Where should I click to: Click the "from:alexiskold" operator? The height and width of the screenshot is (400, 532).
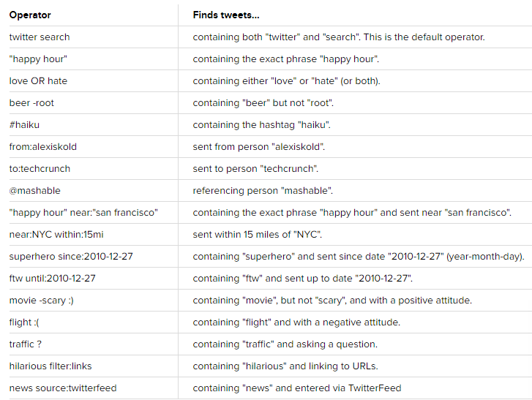pos(42,146)
